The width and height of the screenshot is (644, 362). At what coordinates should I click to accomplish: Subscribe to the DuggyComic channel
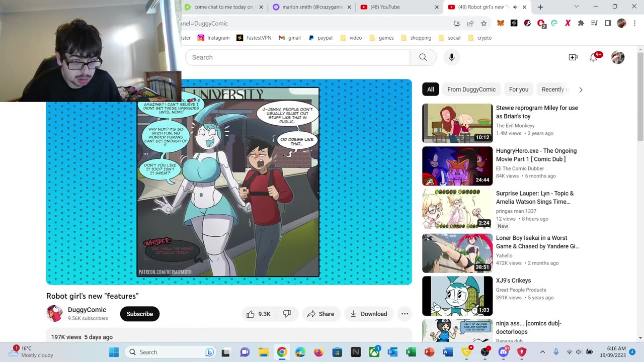coord(140,314)
